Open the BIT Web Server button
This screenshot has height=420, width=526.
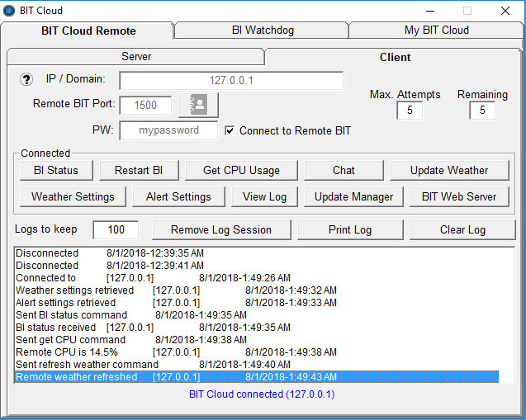point(459,196)
